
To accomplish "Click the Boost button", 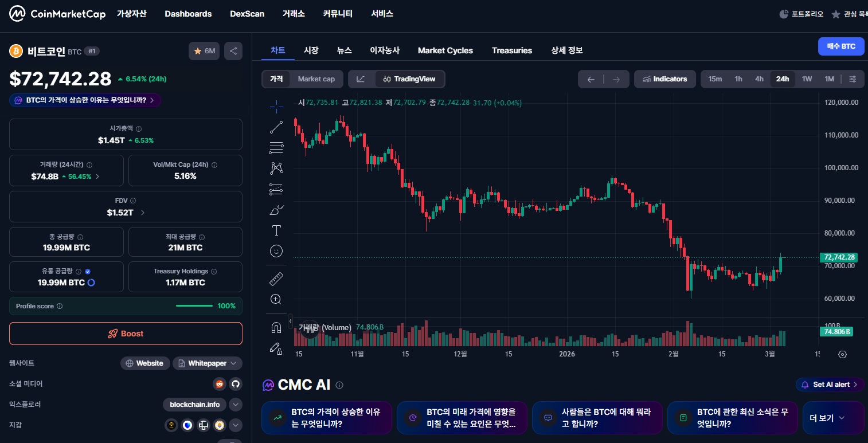I will 126,334.
